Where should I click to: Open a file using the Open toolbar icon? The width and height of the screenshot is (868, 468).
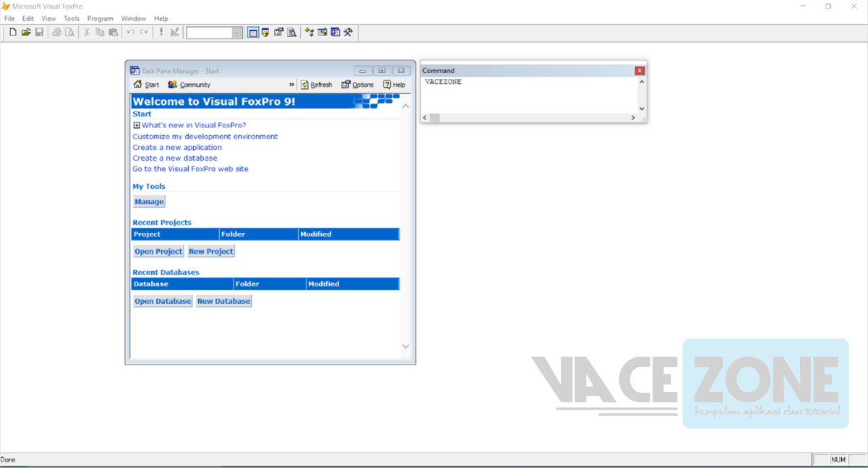tap(26, 32)
